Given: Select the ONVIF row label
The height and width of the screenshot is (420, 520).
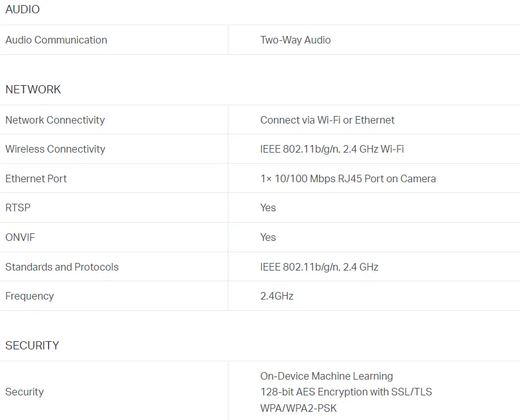Looking at the screenshot, I should (20, 237).
